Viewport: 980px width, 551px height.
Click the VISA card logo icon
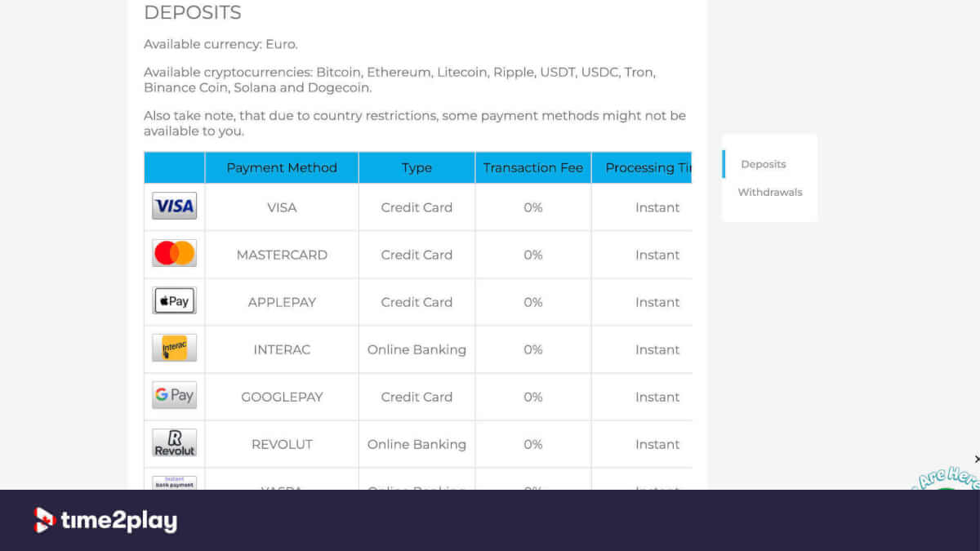[x=174, y=207]
